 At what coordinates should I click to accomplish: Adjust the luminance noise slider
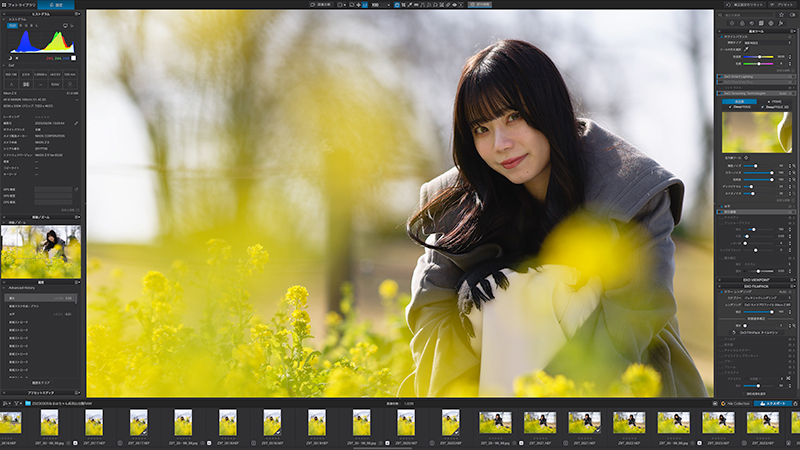758,166
